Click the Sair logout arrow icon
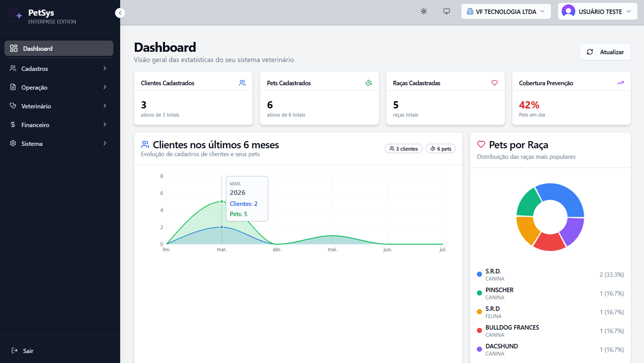The width and height of the screenshot is (644, 363). click(x=14, y=350)
